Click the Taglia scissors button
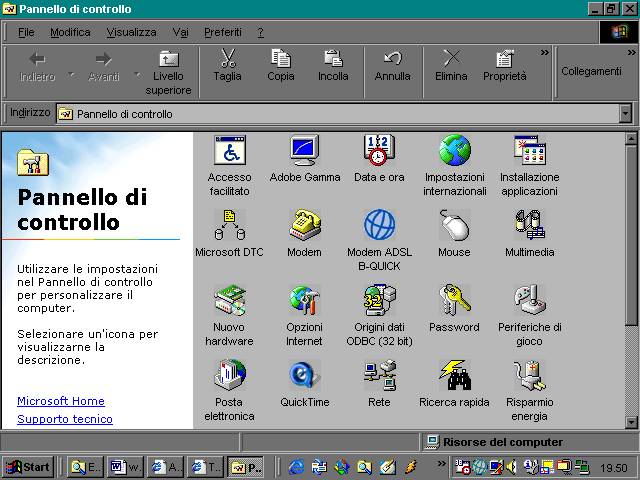Screen dimensions: 640x480 tap(227, 67)
